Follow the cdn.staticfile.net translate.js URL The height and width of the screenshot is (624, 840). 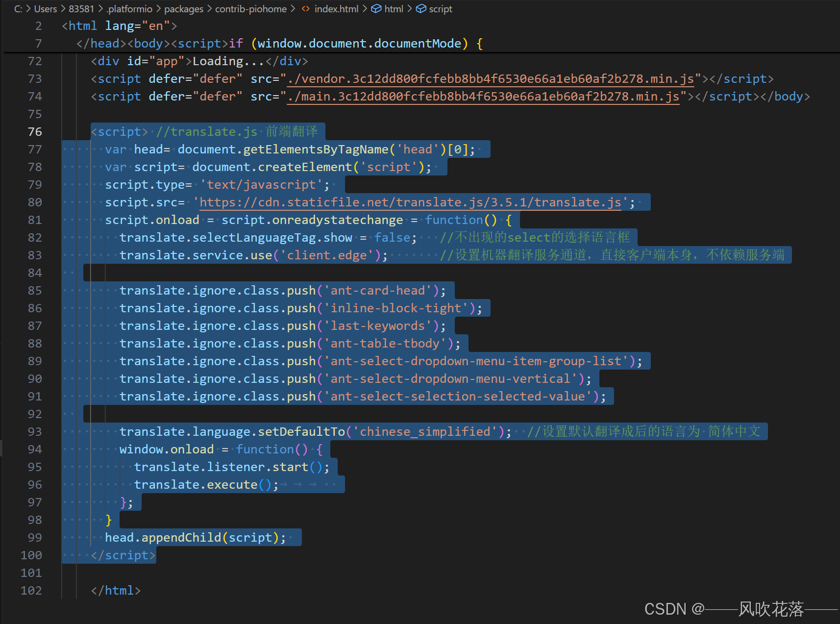tap(411, 202)
